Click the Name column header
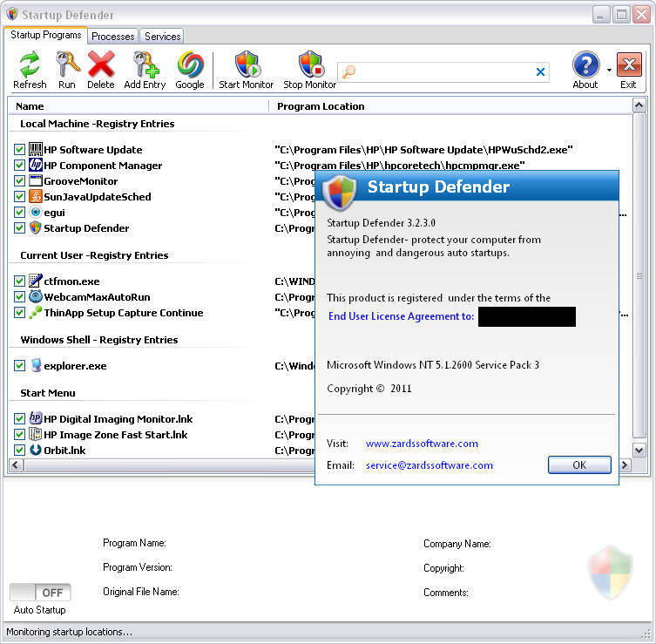The height and width of the screenshot is (644, 656). tap(138, 106)
